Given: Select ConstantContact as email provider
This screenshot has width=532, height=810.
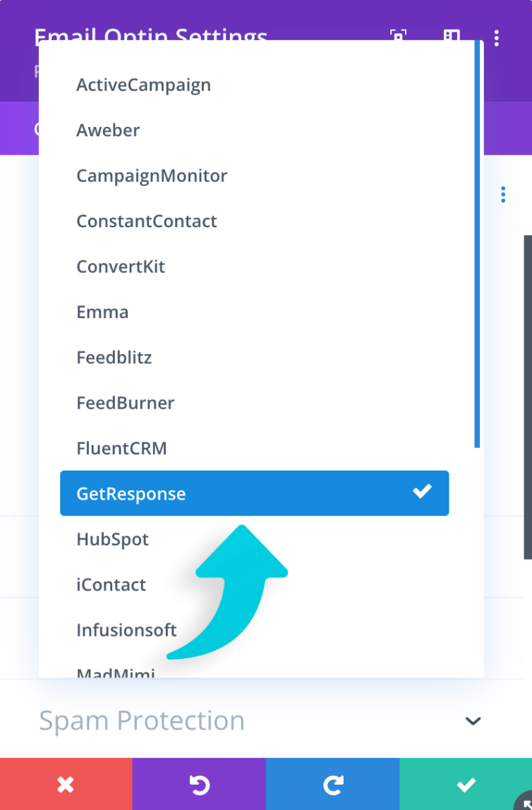Looking at the screenshot, I should point(146,221).
